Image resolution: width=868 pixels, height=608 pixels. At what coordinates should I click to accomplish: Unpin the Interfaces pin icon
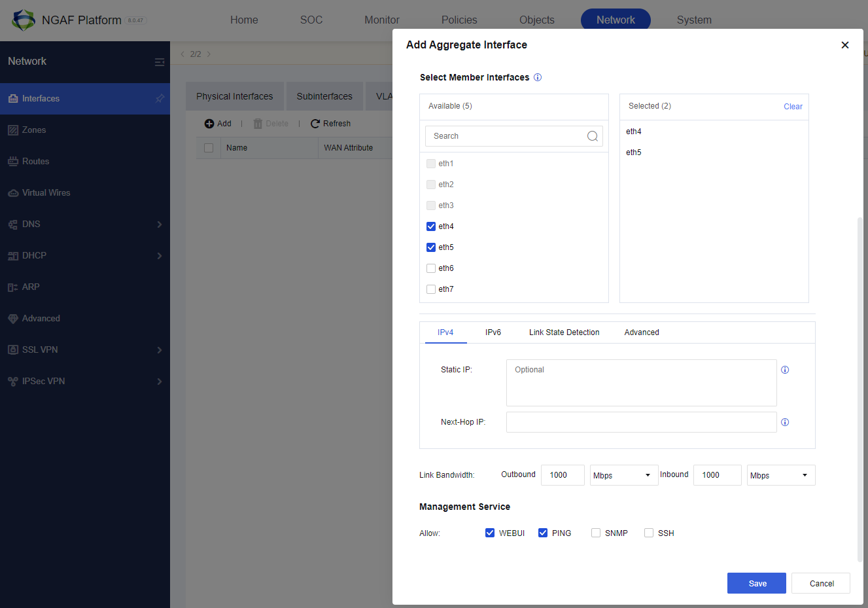point(160,99)
